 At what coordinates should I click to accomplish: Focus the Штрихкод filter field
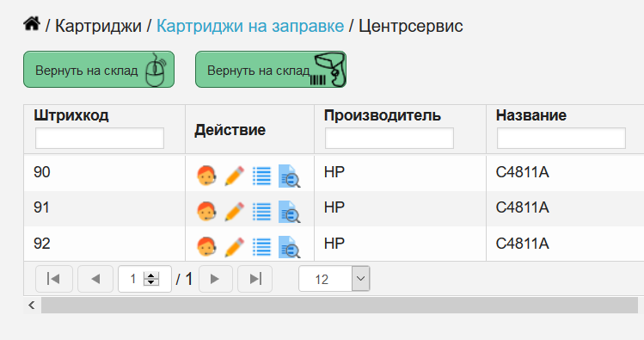click(100, 138)
